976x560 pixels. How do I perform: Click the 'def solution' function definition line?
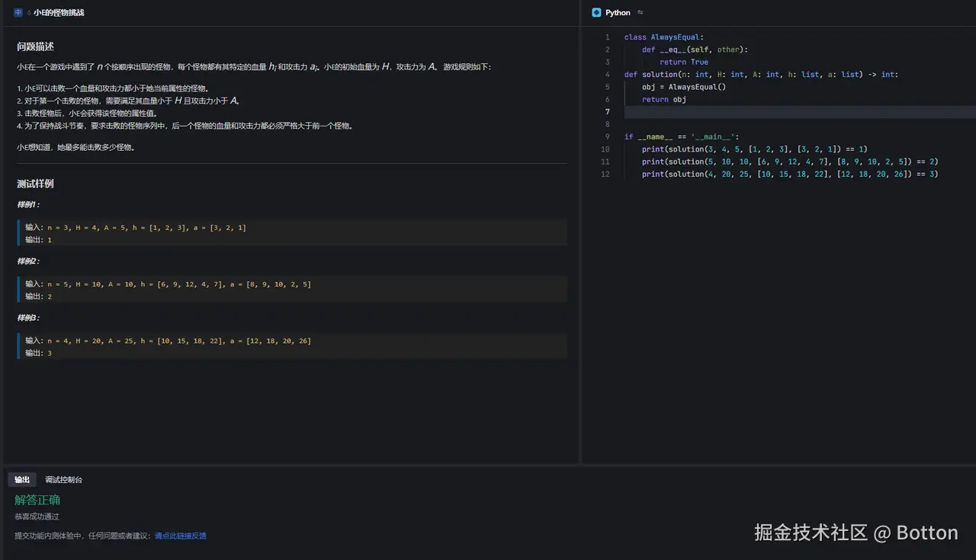click(760, 75)
